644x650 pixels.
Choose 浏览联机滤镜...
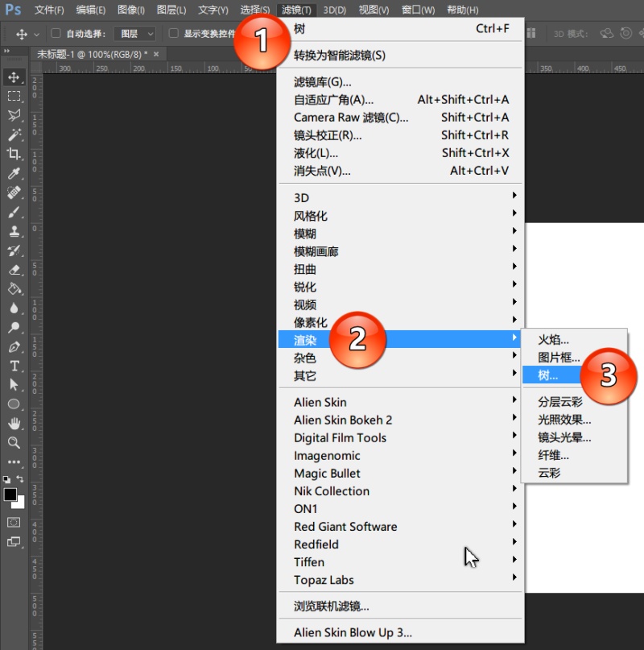(x=400, y=606)
